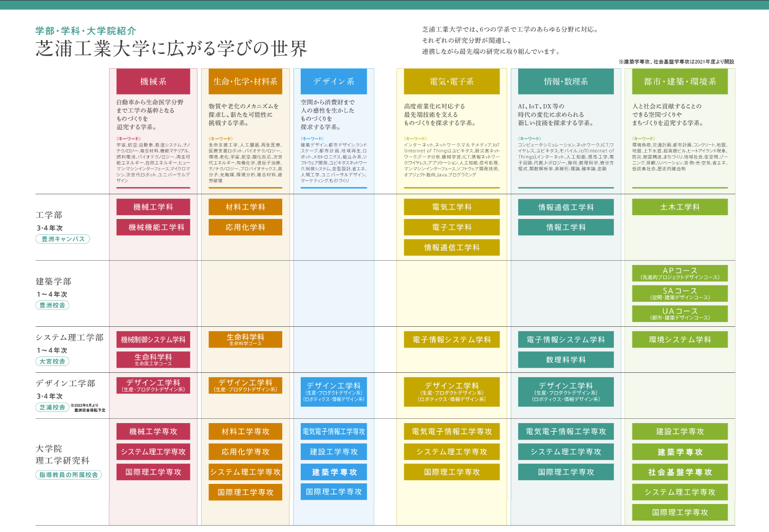769x532 pixels.
Task: Select the 電気・電子系 column header
Action: click(451, 81)
